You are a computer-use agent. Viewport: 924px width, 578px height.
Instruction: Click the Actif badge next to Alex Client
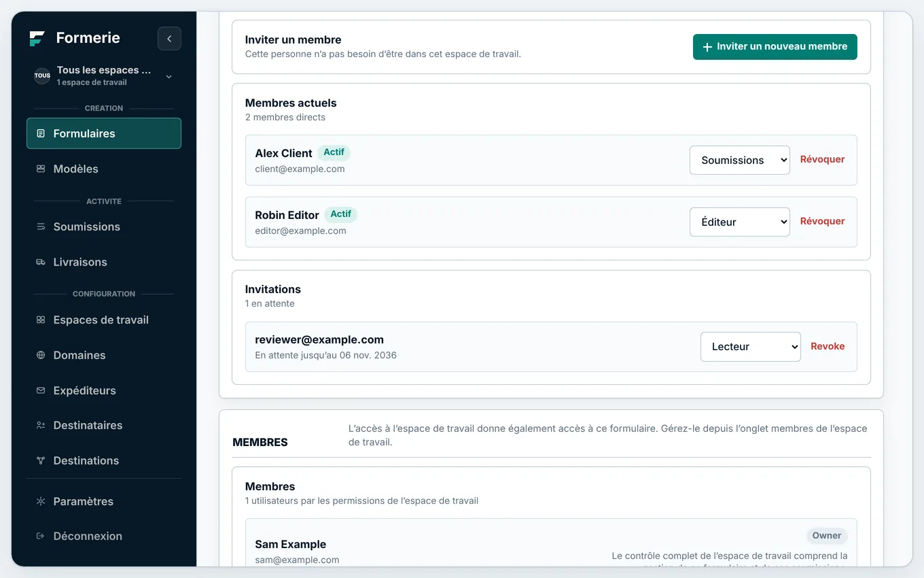click(x=334, y=152)
